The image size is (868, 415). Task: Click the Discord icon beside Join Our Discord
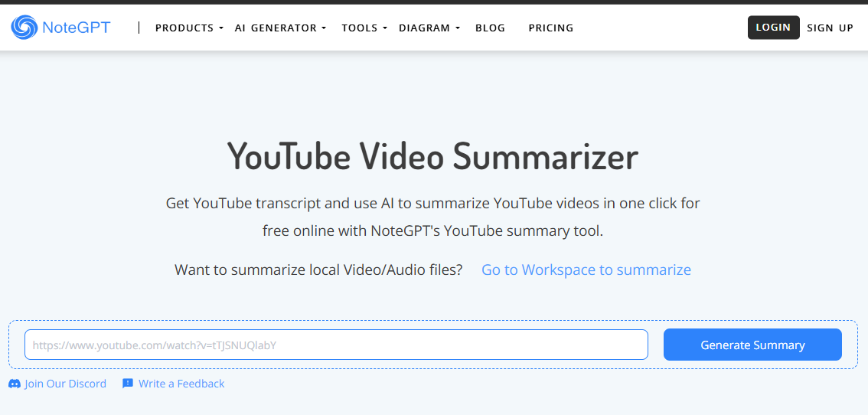tap(15, 384)
